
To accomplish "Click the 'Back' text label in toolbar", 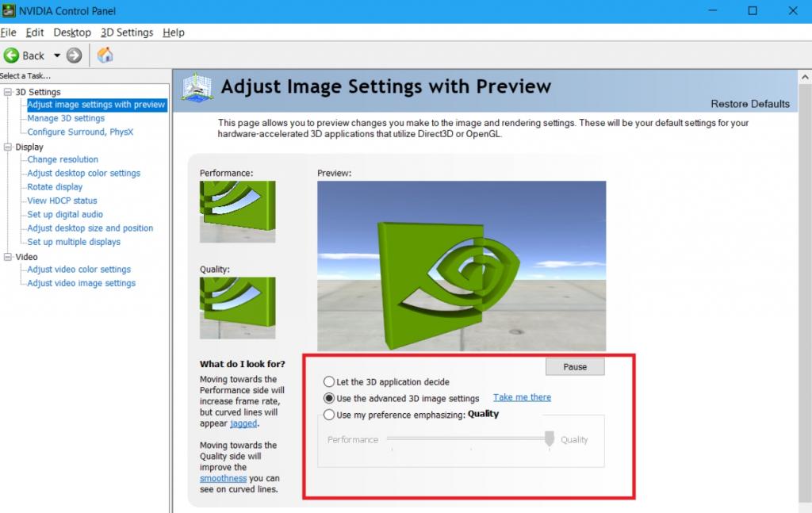I will pos(33,56).
